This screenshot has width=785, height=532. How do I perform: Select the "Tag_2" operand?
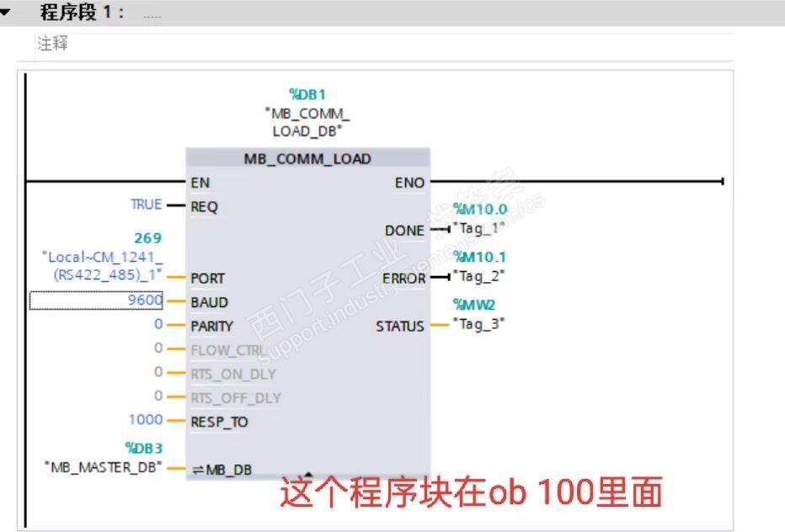coord(478,276)
